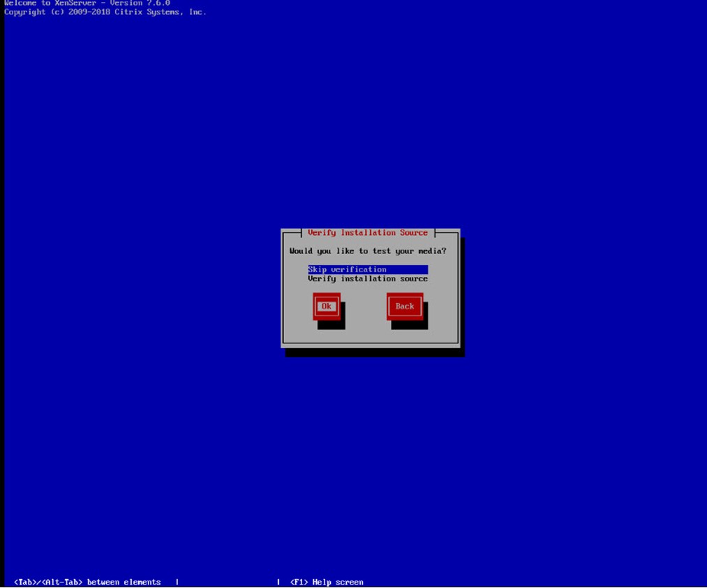Click the "Would you like to test your media?" prompt

(x=368, y=251)
